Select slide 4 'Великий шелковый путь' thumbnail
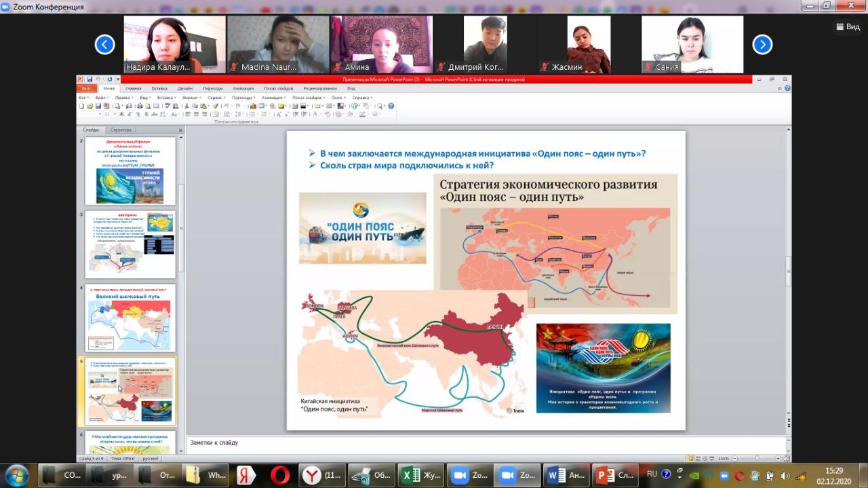Image resolution: width=868 pixels, height=488 pixels. click(130, 318)
